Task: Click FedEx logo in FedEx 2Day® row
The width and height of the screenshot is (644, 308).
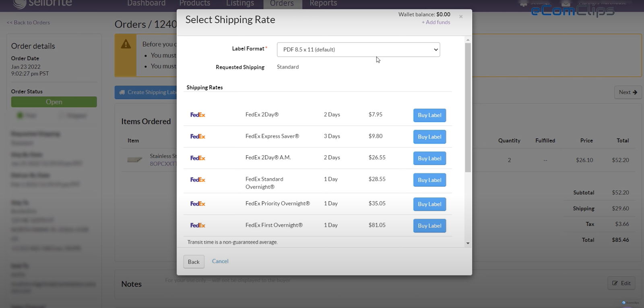Action: pyautogui.click(x=198, y=115)
